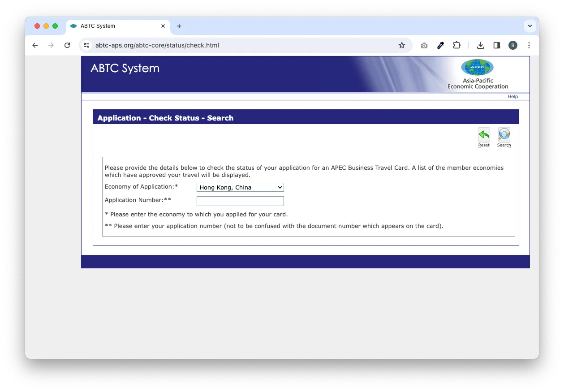Click the Application Number input field

[x=240, y=201]
